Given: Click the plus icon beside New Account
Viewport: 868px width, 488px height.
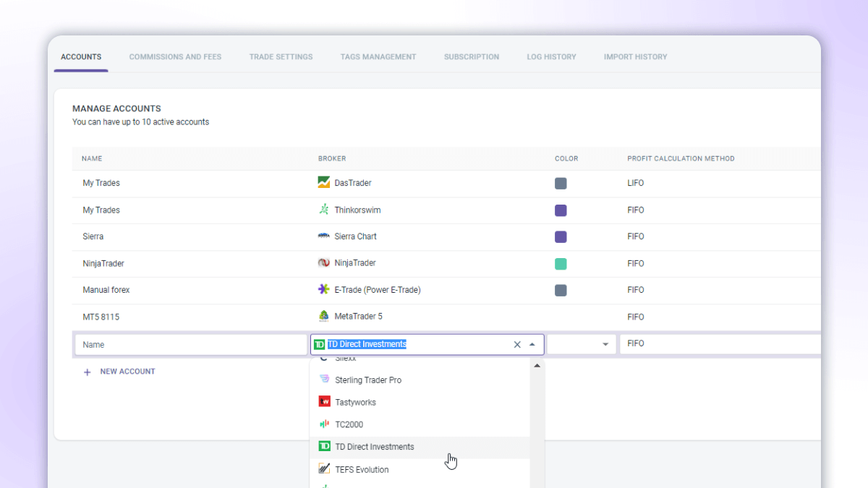Looking at the screenshot, I should (x=88, y=372).
